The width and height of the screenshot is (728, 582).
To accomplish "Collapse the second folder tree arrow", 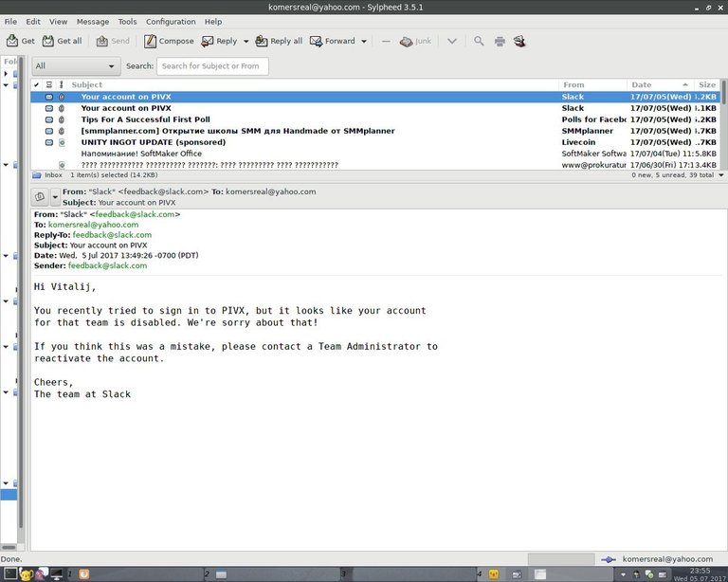I will click(6, 85).
